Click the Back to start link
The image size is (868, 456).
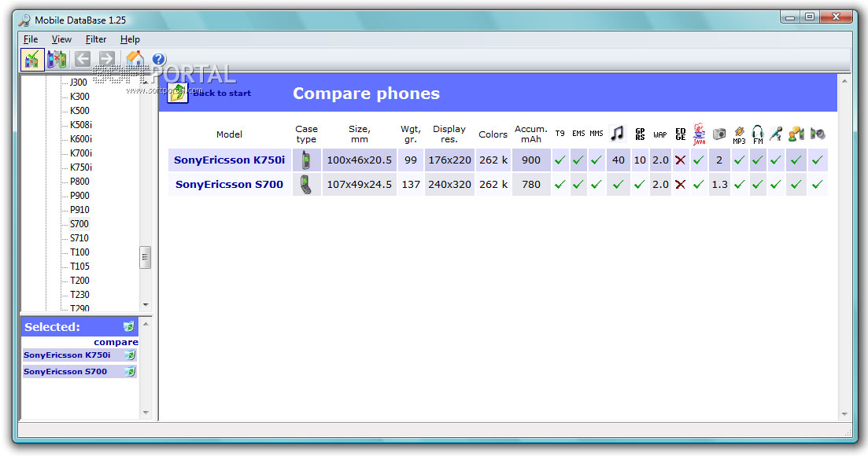click(222, 94)
